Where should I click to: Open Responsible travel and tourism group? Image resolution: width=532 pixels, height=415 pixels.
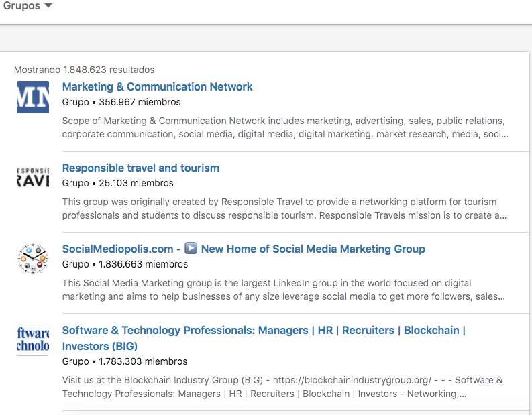140,168
